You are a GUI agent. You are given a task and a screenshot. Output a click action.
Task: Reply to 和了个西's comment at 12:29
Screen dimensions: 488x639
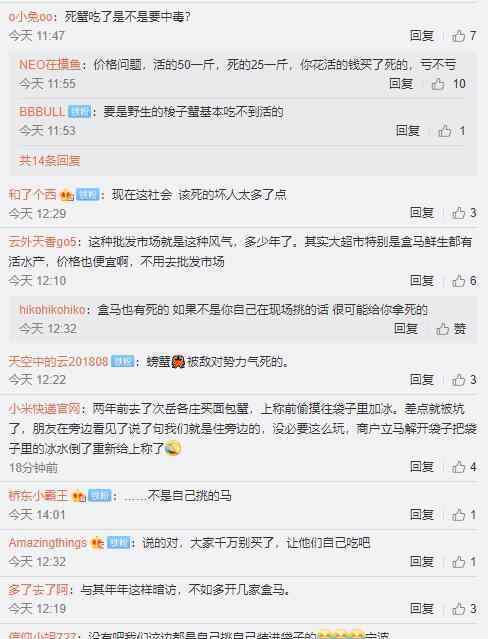click(422, 213)
